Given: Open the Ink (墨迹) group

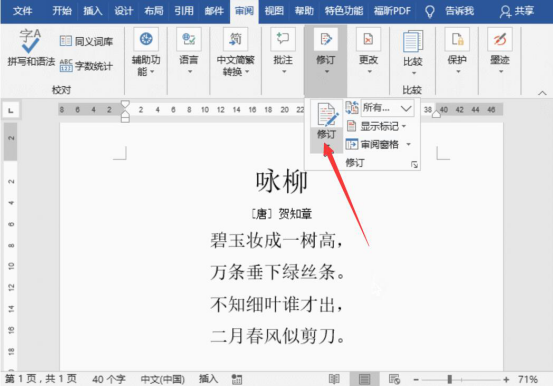Looking at the screenshot, I should pos(500,51).
